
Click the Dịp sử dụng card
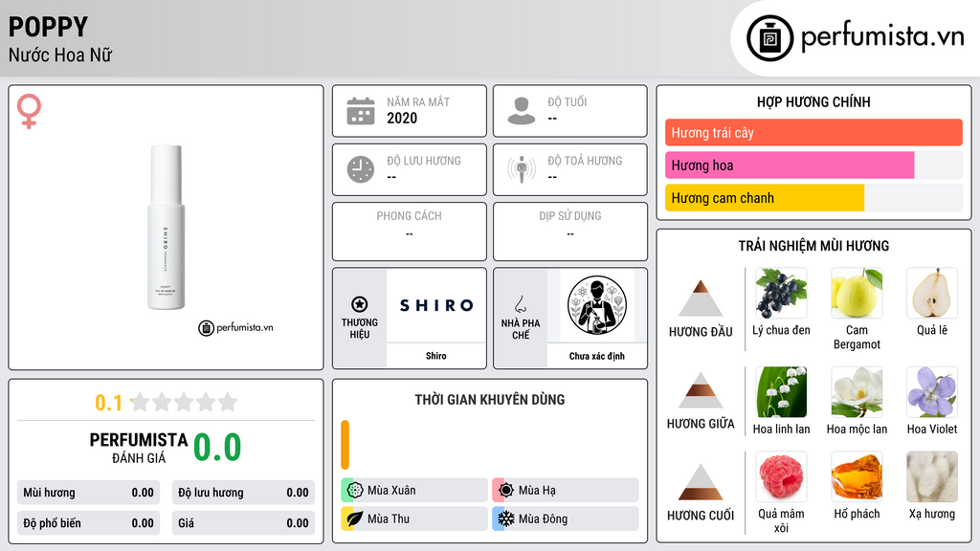(570, 231)
